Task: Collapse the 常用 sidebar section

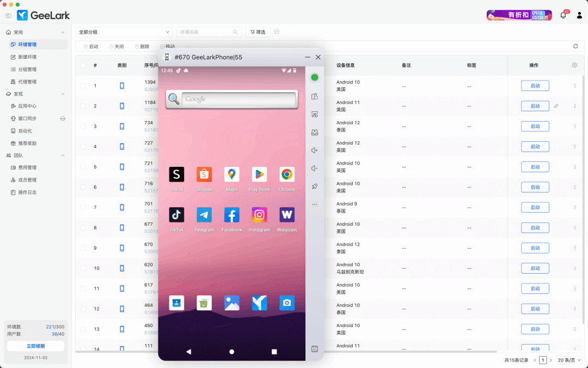Action: (63, 33)
